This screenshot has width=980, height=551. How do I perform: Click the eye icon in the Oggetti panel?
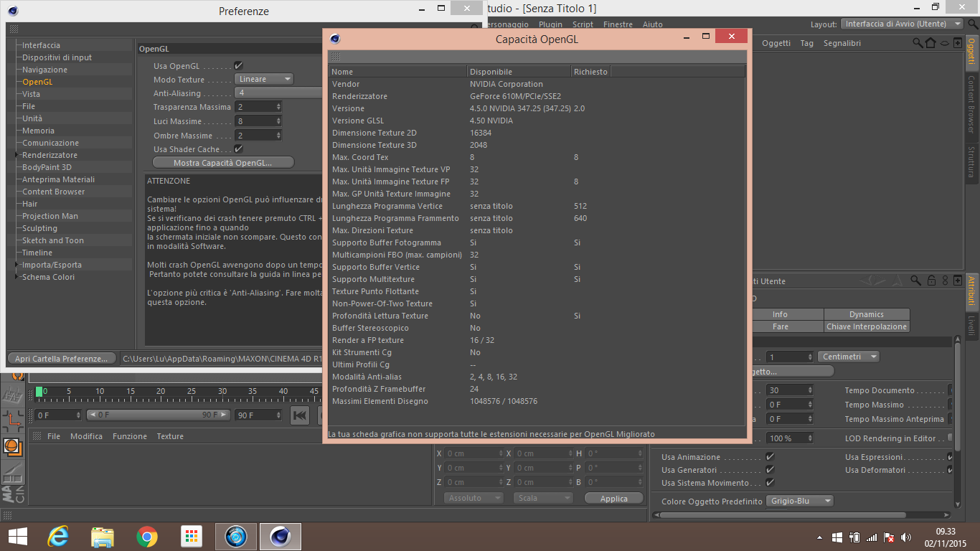(945, 43)
